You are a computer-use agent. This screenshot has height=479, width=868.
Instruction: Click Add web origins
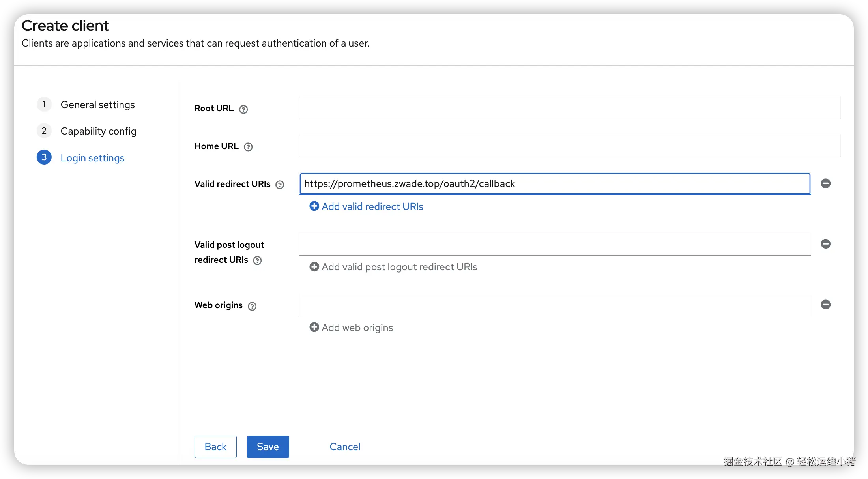tap(352, 327)
